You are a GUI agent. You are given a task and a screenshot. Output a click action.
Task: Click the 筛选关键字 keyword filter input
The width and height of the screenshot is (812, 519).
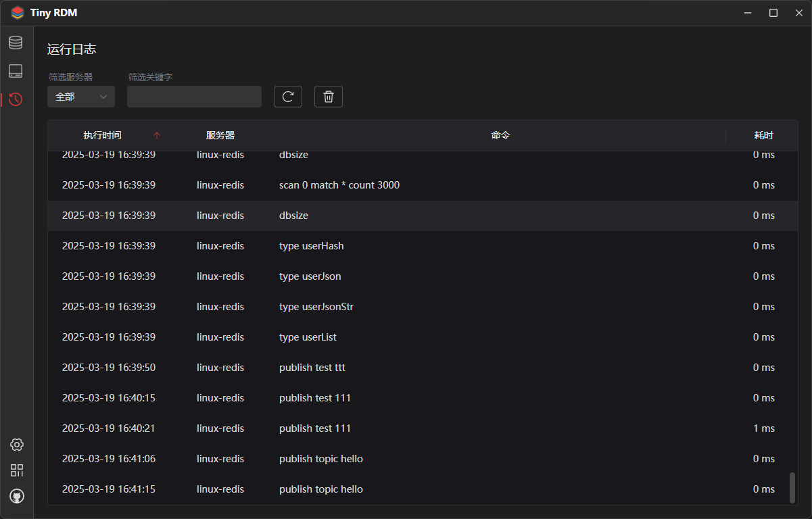(194, 97)
